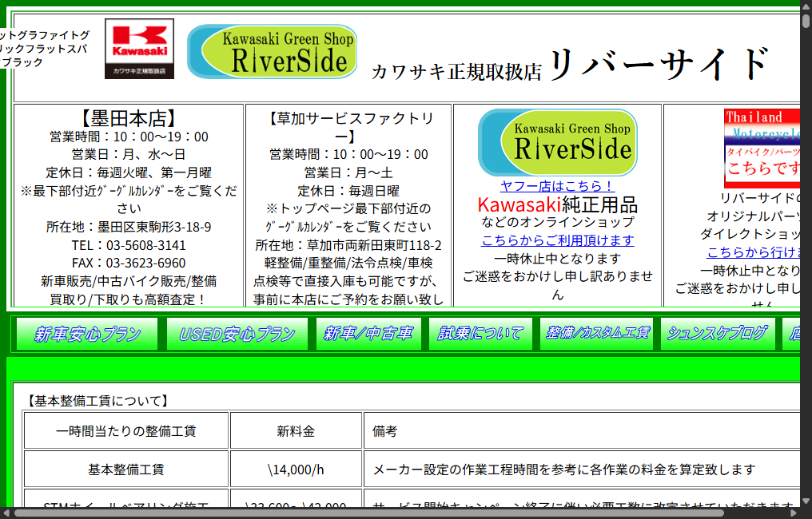Click the horizontal scrollbar thumb
Screen dimensions: 812x519
(368, 513)
